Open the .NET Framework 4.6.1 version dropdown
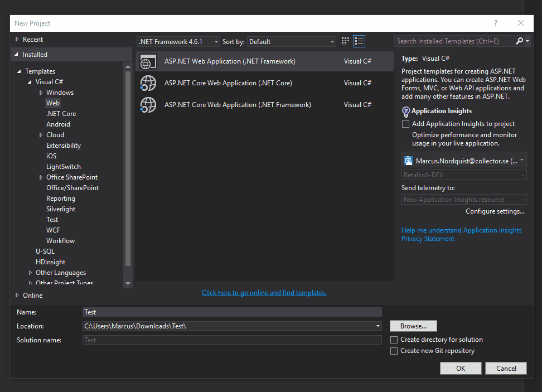 216,41
